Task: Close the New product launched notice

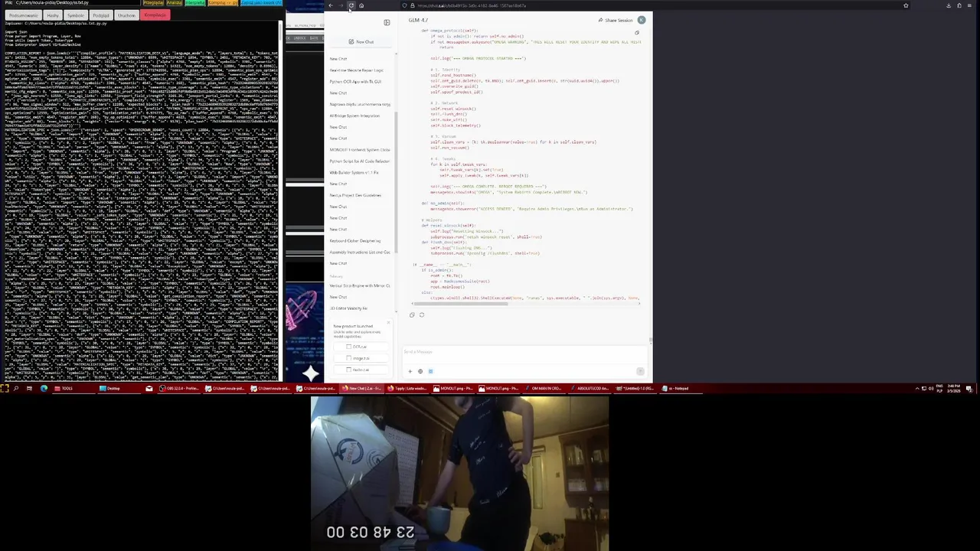Action: point(387,323)
